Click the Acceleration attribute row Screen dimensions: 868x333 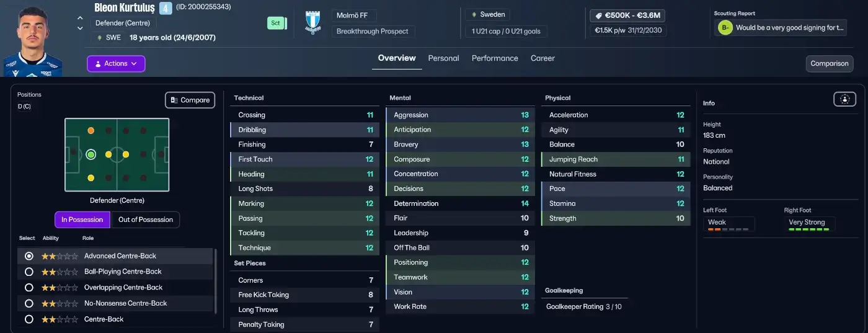pos(616,115)
